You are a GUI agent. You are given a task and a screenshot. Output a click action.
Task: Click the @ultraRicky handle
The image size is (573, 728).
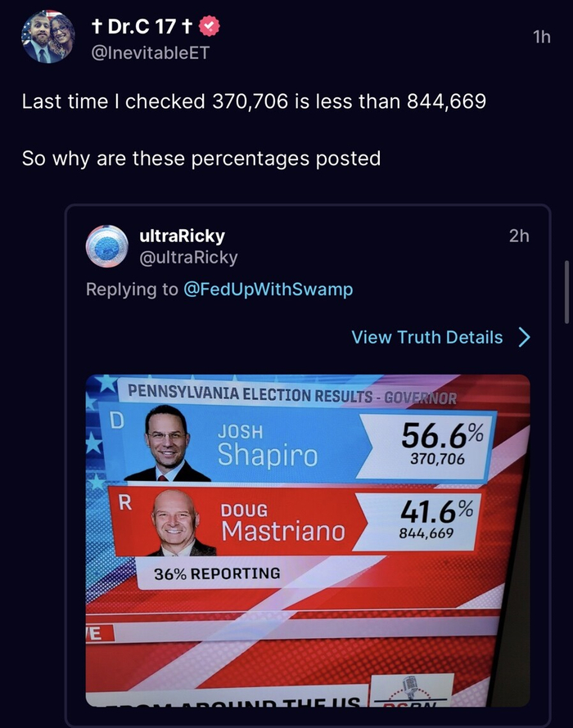click(x=188, y=258)
